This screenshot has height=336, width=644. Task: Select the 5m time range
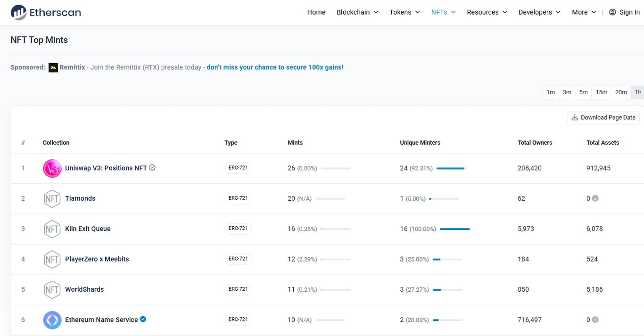[584, 92]
